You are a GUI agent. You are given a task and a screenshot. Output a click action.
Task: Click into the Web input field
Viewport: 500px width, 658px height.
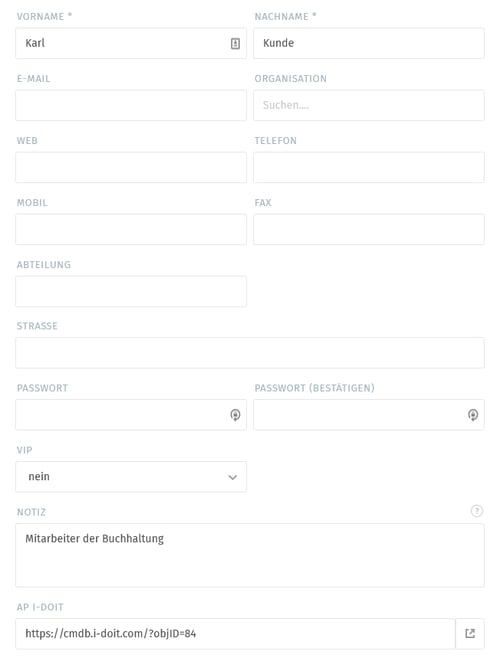coord(131,167)
